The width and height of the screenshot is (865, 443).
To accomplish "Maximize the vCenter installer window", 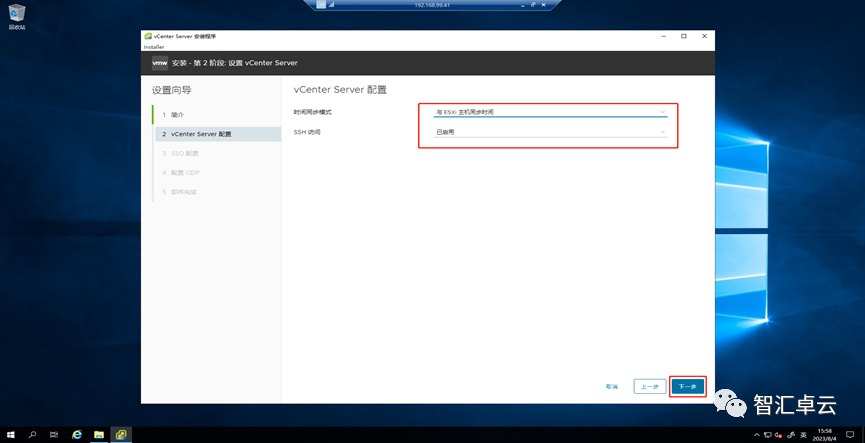I will 684,36.
